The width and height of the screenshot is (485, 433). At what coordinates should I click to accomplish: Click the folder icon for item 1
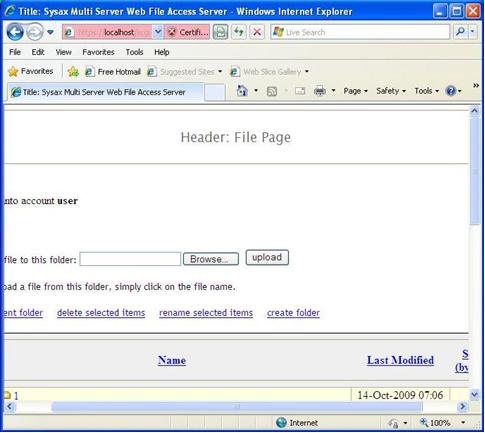pos(7,395)
